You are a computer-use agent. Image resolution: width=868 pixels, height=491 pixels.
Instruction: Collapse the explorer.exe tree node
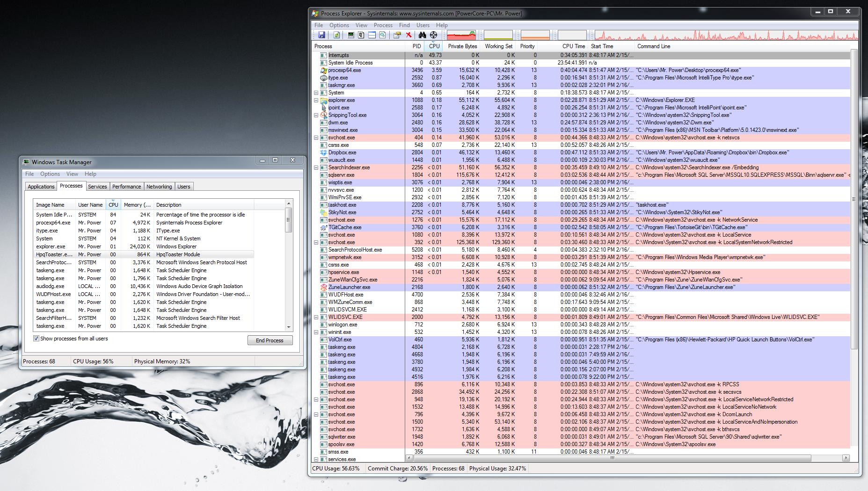pos(316,100)
